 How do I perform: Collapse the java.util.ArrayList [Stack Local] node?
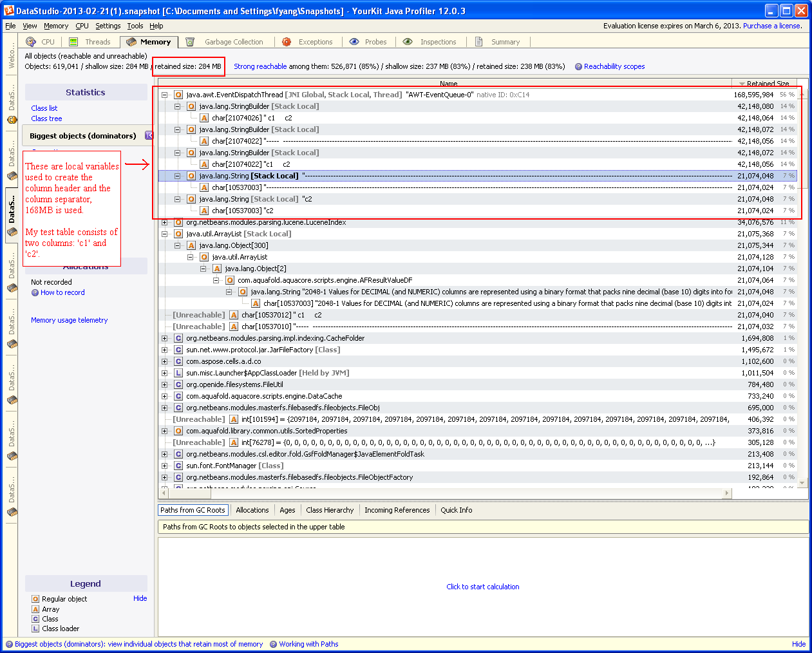coord(165,234)
